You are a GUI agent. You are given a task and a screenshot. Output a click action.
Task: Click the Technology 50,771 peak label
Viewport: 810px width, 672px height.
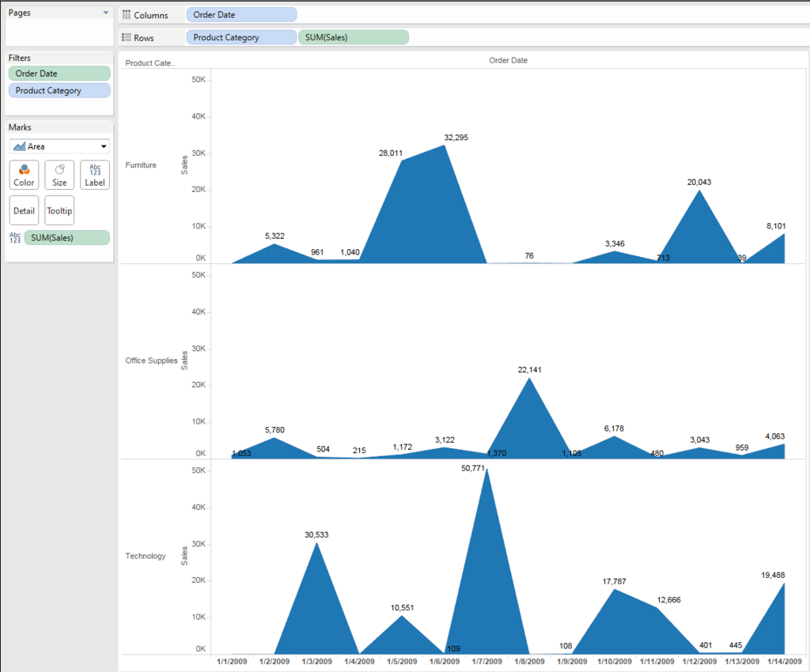[x=473, y=468]
